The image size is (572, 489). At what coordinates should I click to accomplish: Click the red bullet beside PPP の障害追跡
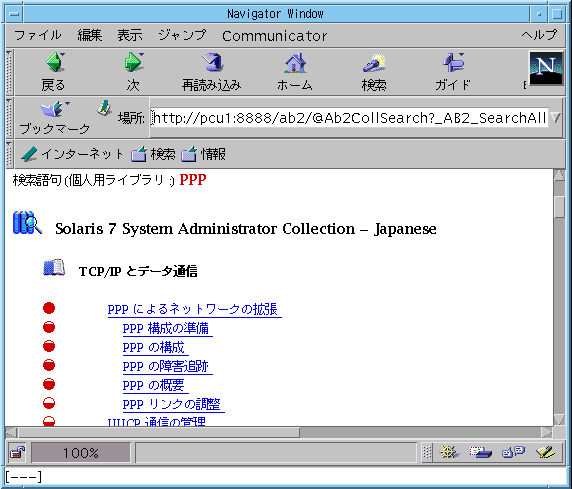tap(49, 365)
